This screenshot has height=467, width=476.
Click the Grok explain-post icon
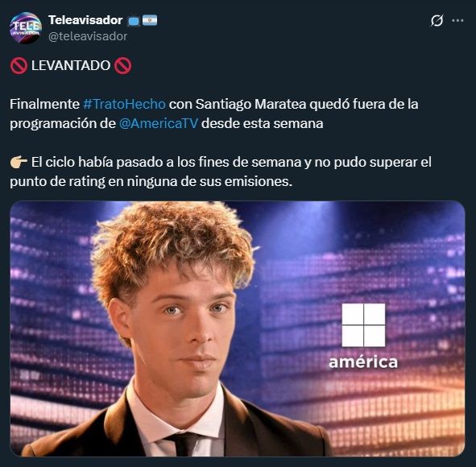(x=437, y=21)
